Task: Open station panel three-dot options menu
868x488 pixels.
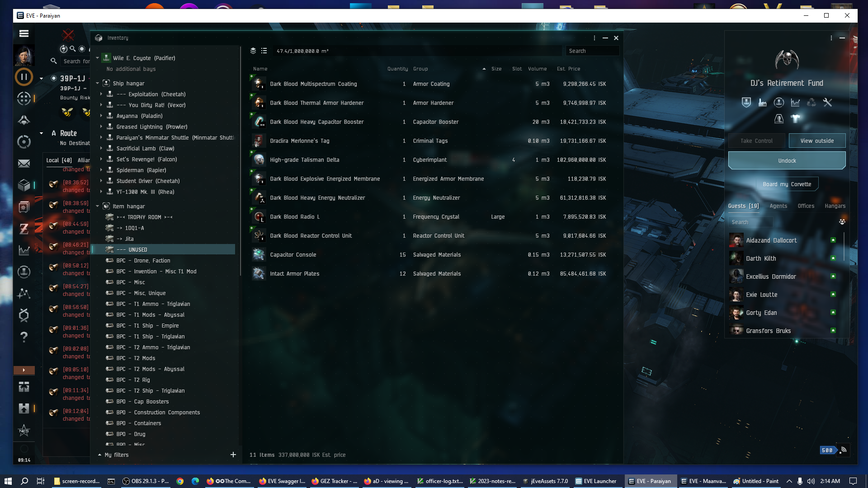Action: [x=831, y=38]
